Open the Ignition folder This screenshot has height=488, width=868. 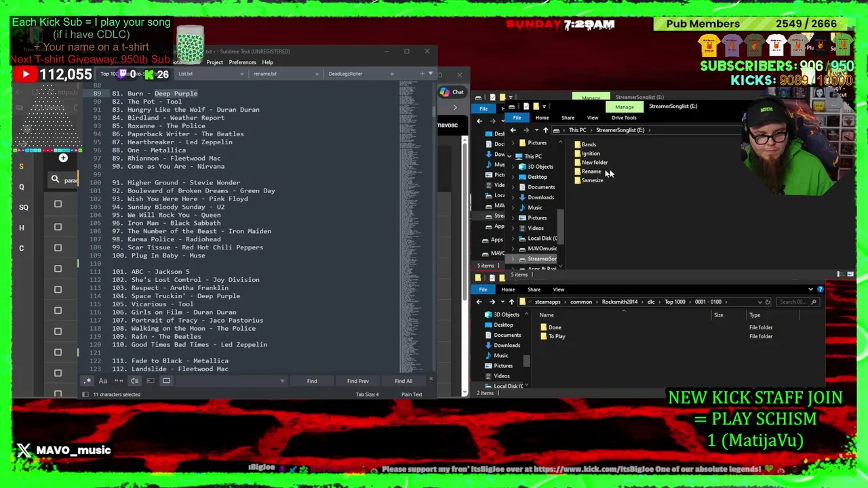coord(587,153)
